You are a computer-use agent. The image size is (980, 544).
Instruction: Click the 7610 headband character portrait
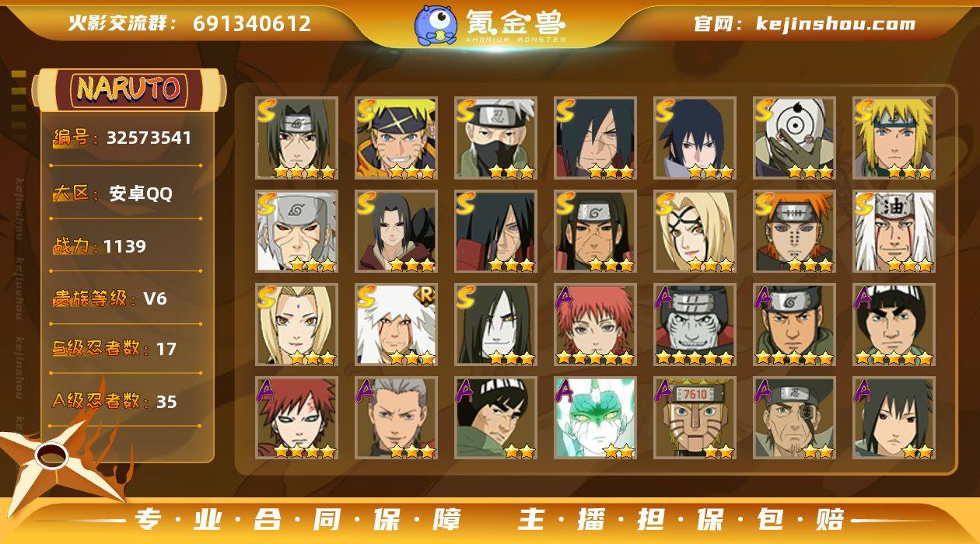tap(695, 417)
